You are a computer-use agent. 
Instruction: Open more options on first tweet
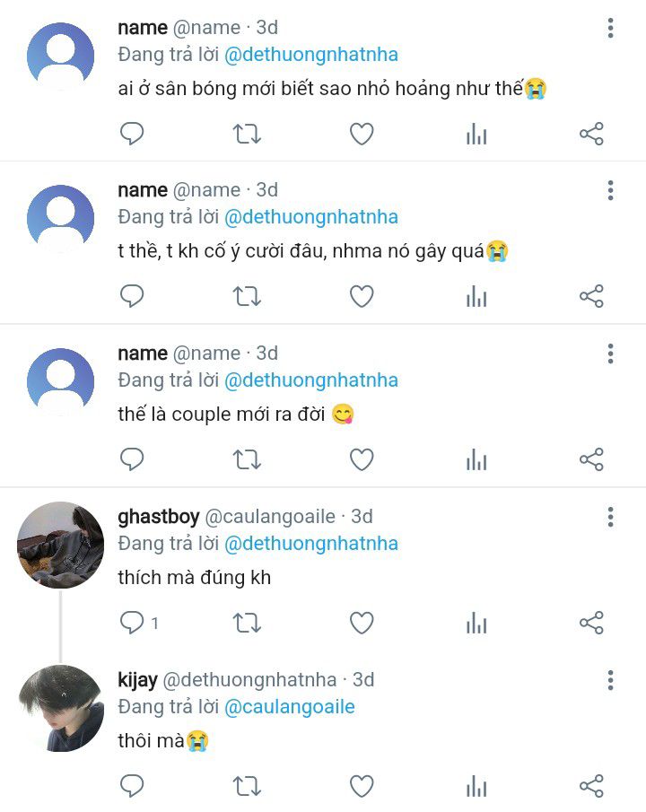click(x=610, y=29)
